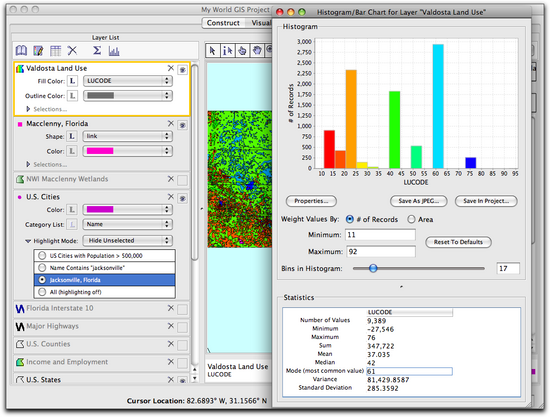Select the # of Records radio button
The height and width of the screenshot is (417, 550).
(x=350, y=219)
